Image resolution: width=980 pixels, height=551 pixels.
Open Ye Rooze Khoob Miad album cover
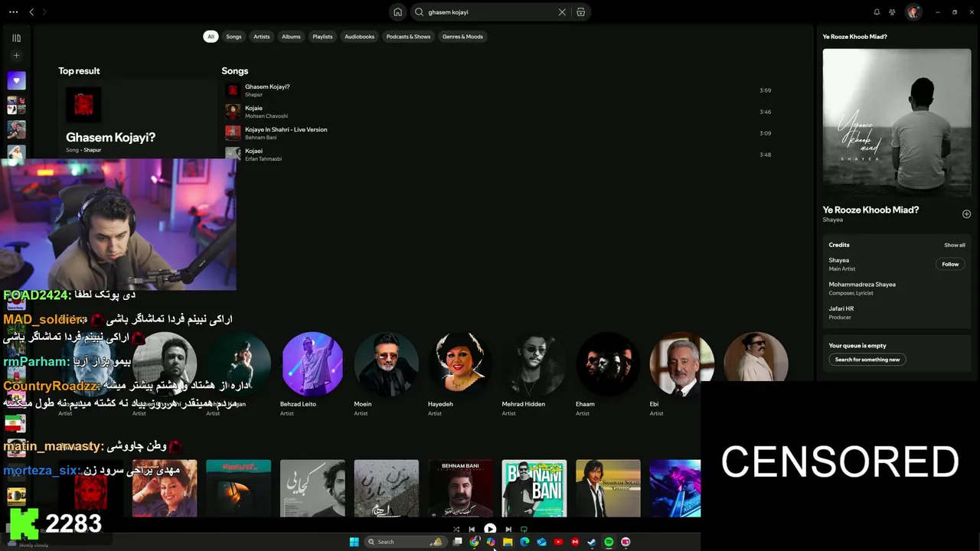897,122
